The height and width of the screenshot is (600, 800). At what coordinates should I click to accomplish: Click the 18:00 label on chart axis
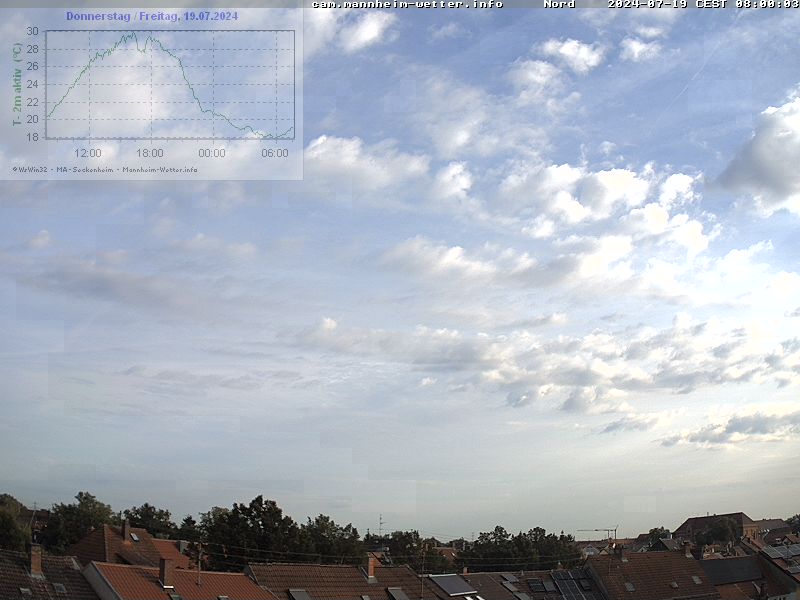pyautogui.click(x=149, y=153)
